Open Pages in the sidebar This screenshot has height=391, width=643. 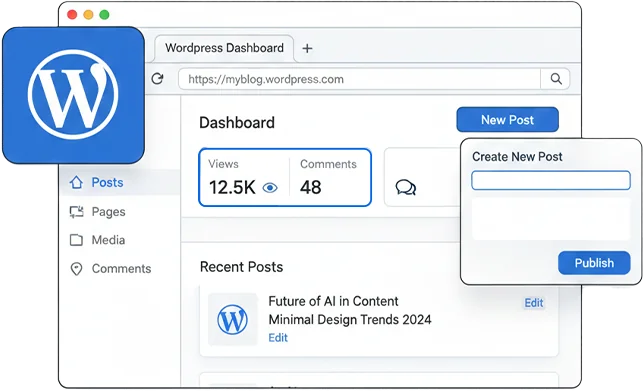(108, 212)
